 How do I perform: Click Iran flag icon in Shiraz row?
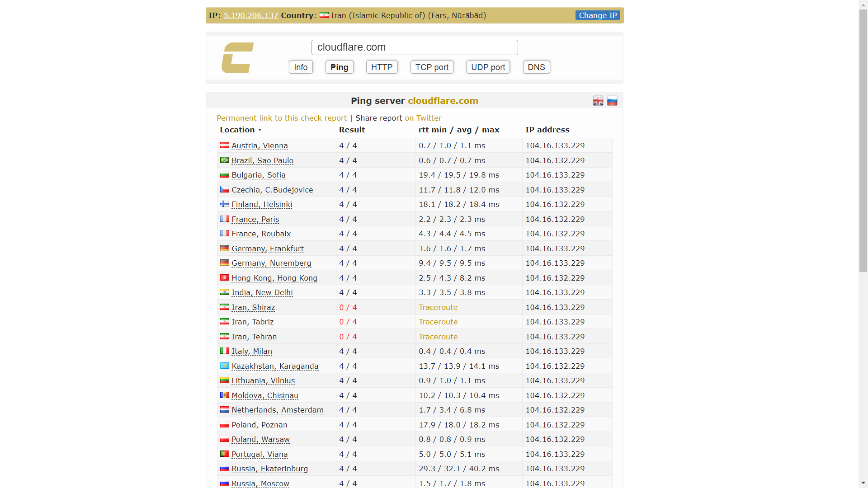tap(225, 307)
